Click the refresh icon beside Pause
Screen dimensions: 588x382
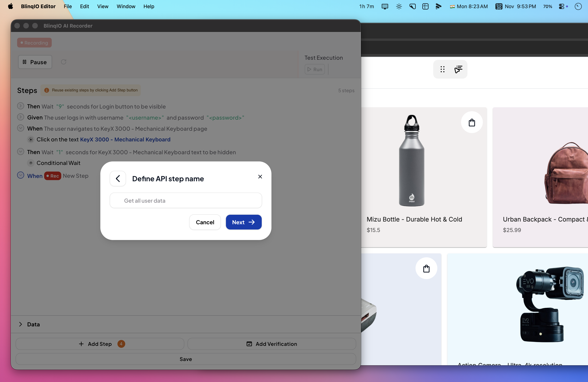[x=64, y=62]
